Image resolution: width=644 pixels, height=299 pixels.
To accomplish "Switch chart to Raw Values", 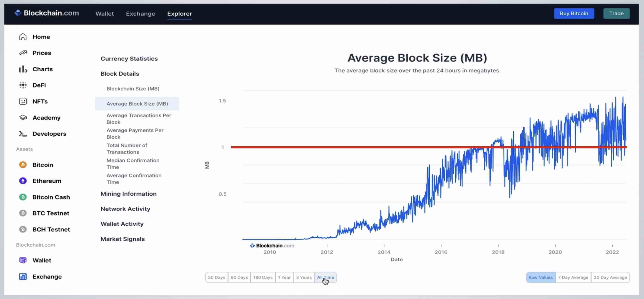I will 541,277.
